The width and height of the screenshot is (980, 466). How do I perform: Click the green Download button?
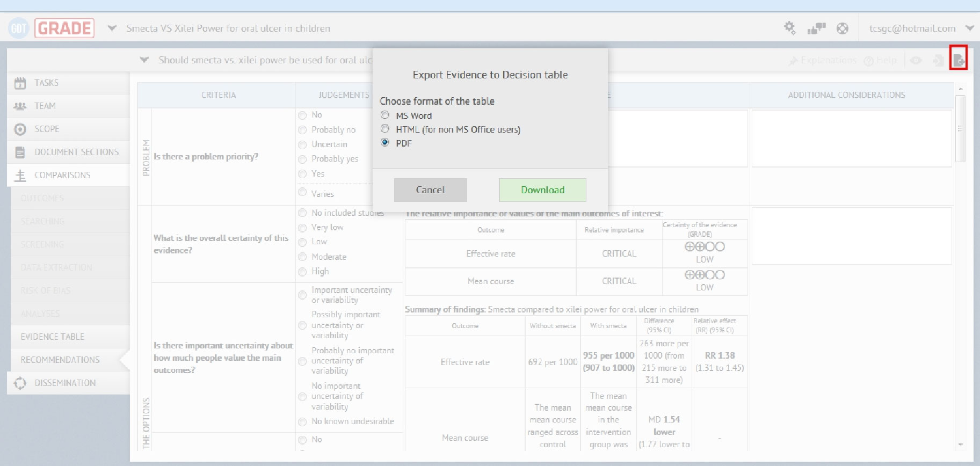coord(542,190)
